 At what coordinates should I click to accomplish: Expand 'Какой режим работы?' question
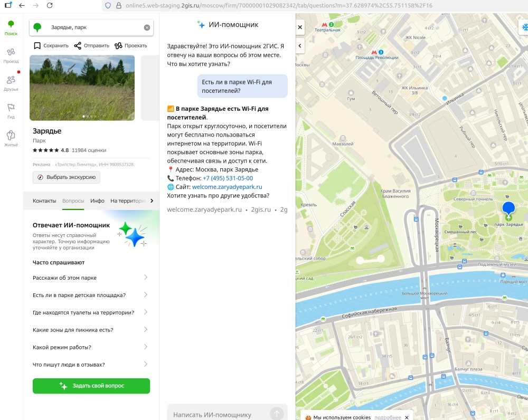(90, 347)
